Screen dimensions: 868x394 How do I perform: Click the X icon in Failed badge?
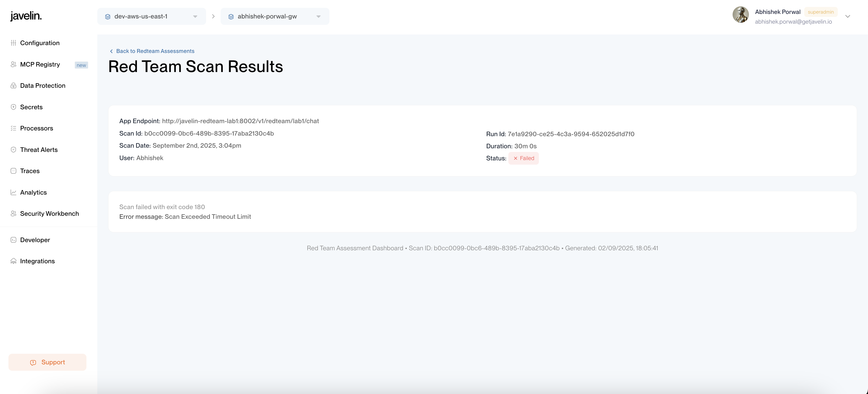[516, 158]
